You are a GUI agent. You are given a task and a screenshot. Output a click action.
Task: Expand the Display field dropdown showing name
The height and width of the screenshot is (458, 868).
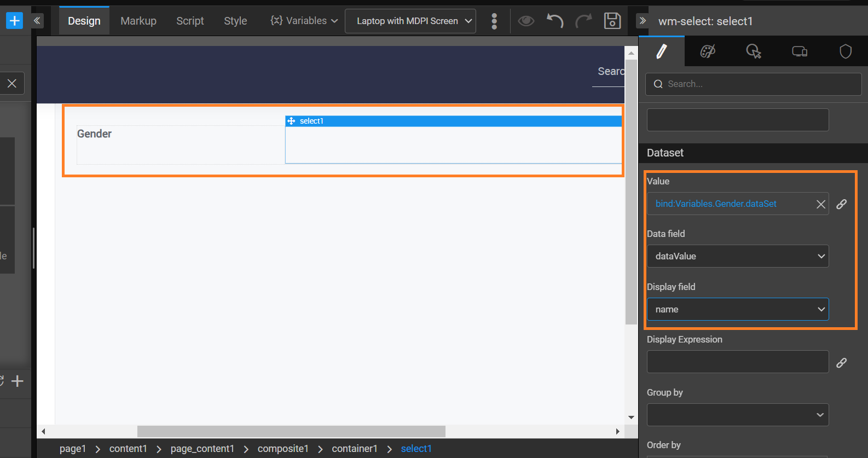coord(737,309)
